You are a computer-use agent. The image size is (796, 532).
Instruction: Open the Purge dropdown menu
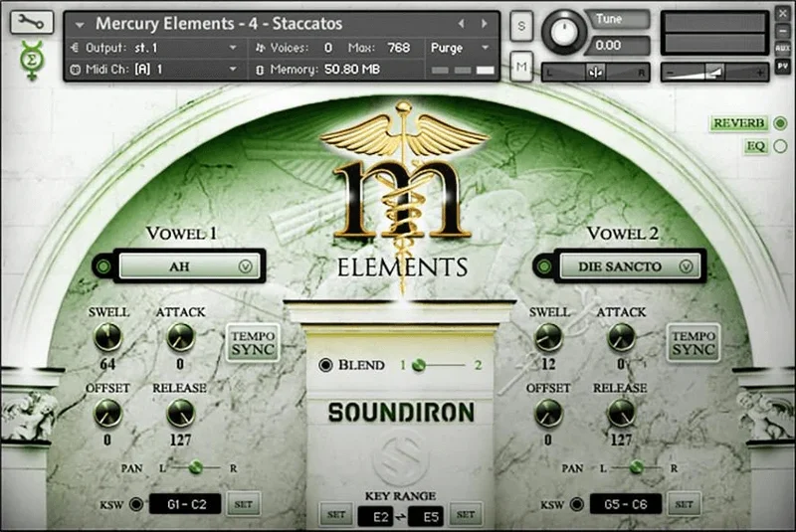coord(460,48)
